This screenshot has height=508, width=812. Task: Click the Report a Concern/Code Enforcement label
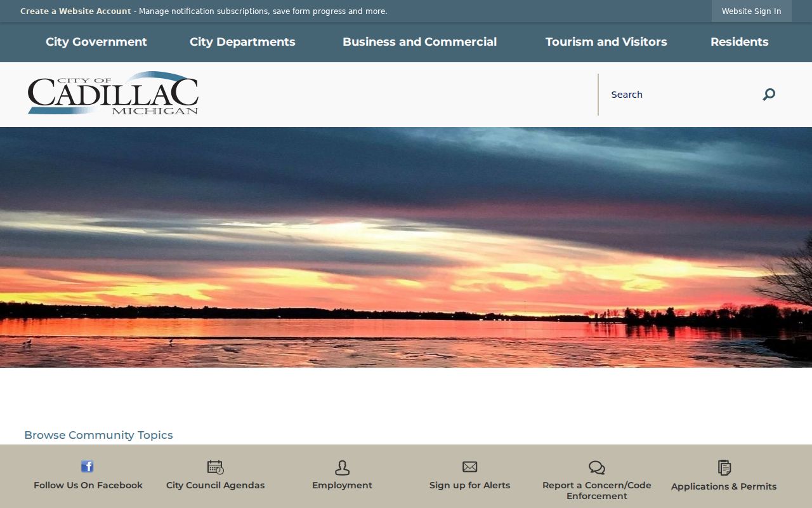(x=597, y=490)
